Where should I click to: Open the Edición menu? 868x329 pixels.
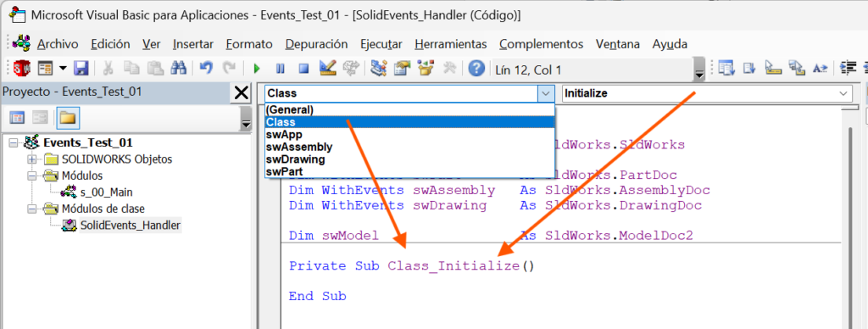click(x=111, y=44)
